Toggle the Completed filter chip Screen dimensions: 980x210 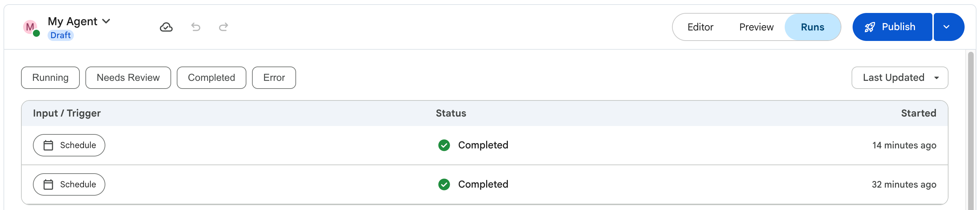click(211, 78)
